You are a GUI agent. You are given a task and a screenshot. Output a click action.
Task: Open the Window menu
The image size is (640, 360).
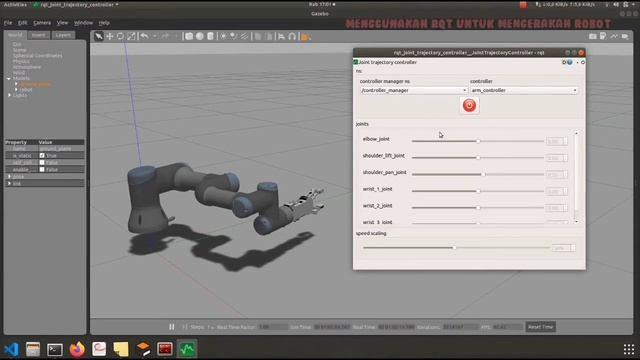[x=83, y=23]
